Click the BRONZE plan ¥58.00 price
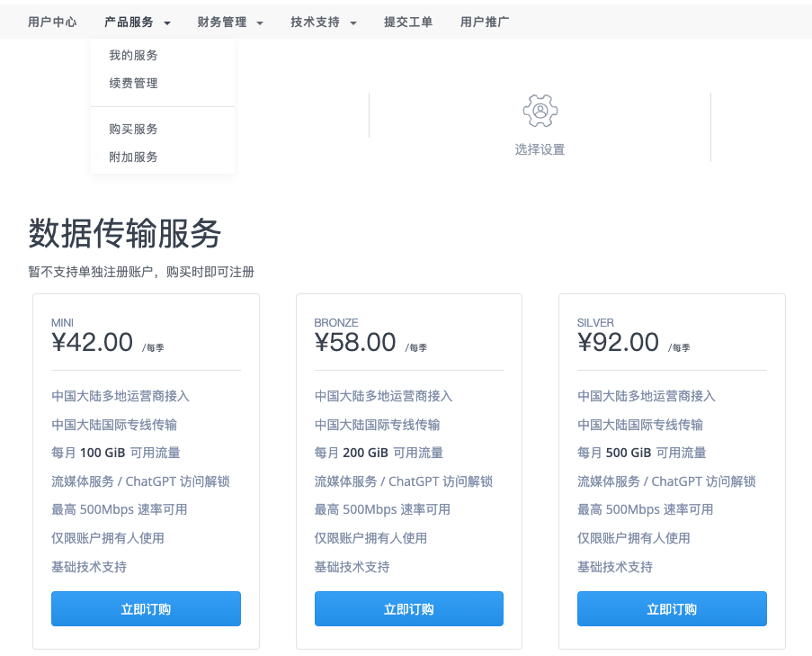Viewport: 812px width, 656px height. pos(355,343)
